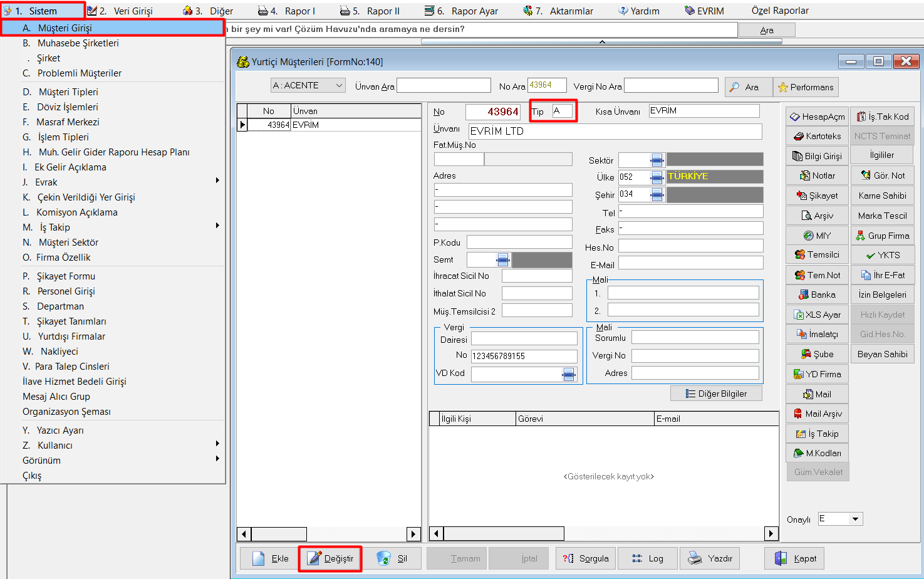Open the Şikayet complaint form
This screenshot has height=579, width=924.
tap(817, 196)
